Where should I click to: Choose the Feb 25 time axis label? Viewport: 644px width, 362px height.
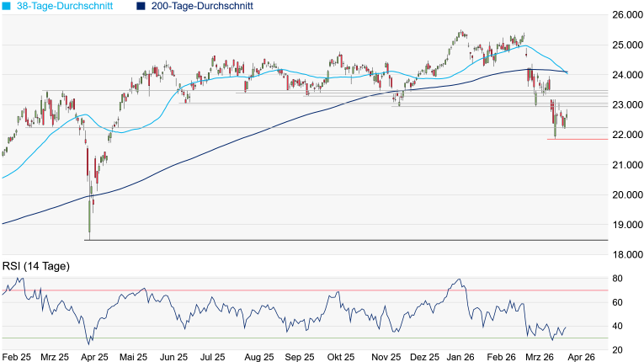click(17, 357)
